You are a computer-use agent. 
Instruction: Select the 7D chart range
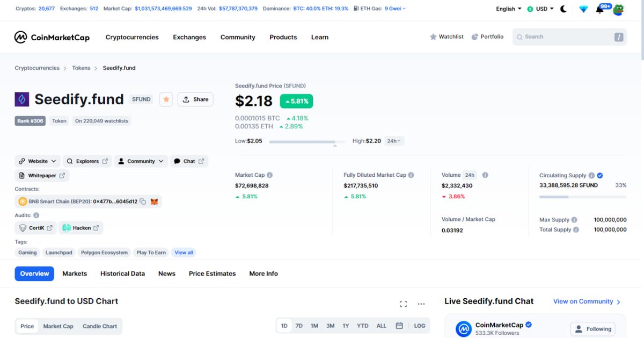(299, 326)
